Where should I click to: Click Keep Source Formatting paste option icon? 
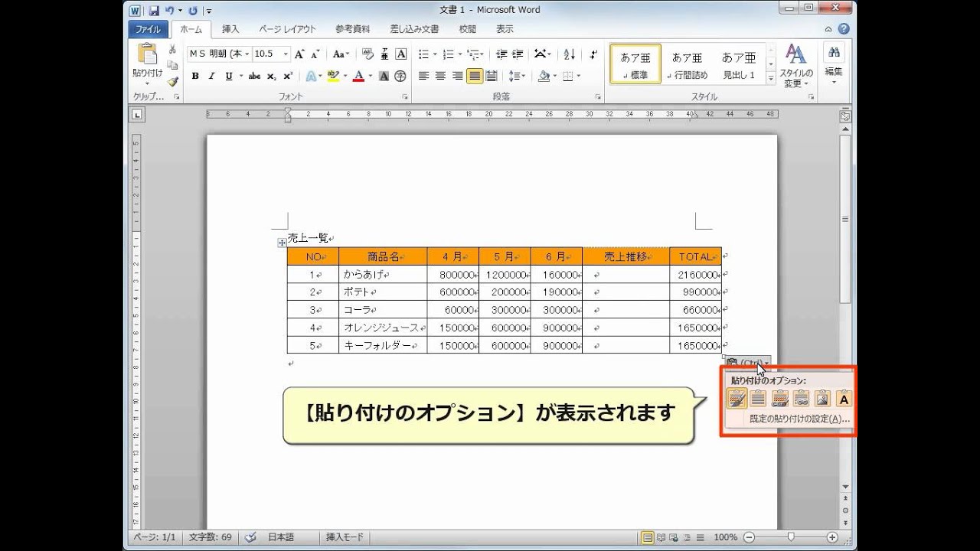[737, 398]
